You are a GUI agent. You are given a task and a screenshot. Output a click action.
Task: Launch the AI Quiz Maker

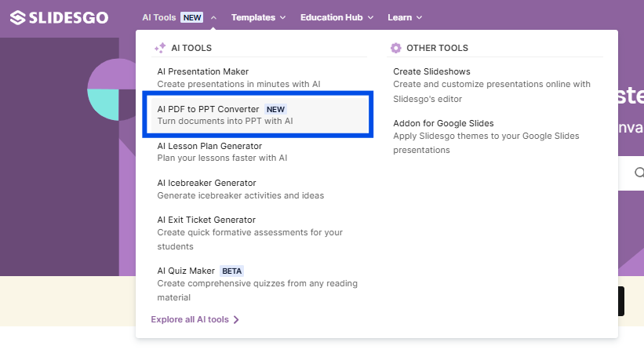[x=185, y=271]
